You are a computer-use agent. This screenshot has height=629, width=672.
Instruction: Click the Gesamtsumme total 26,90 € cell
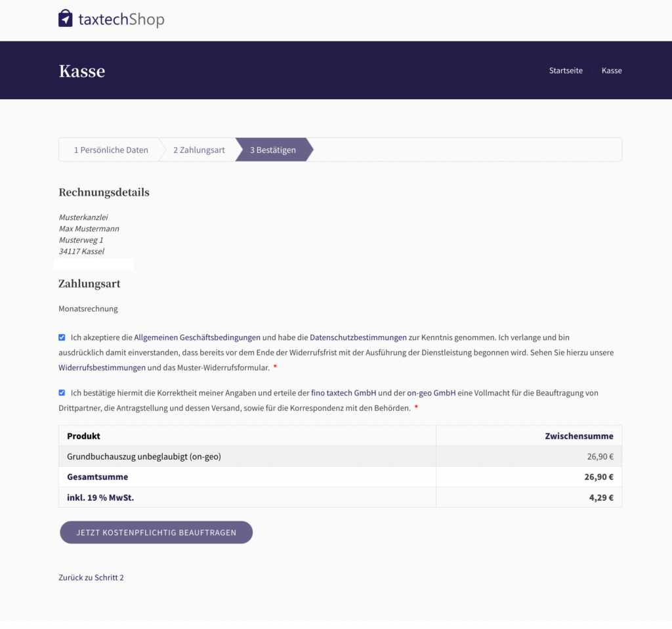[598, 477]
